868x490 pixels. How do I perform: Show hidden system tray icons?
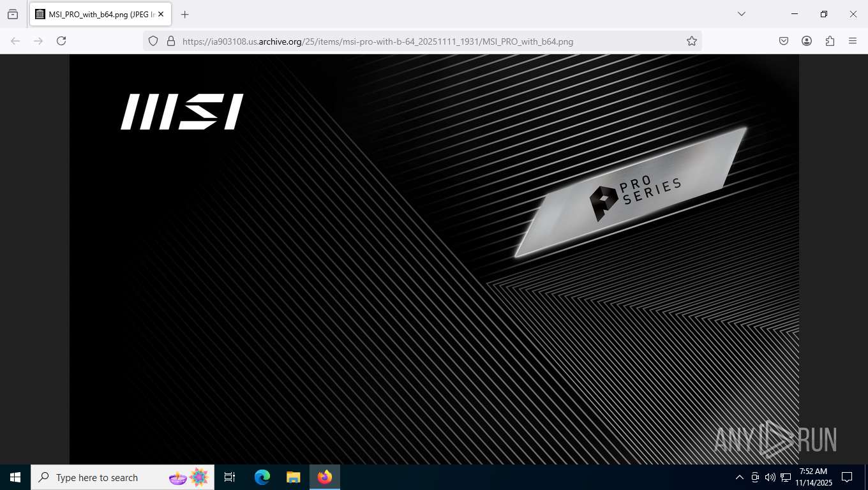(x=740, y=477)
